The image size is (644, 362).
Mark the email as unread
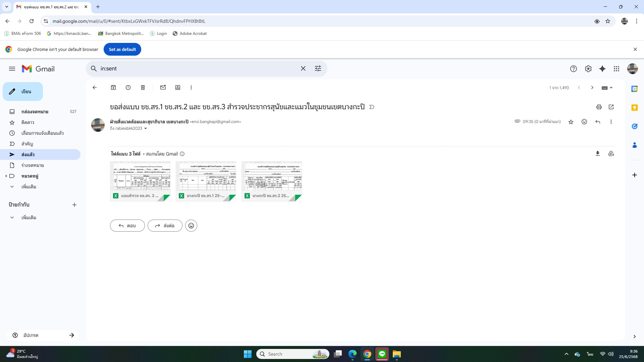click(x=163, y=87)
